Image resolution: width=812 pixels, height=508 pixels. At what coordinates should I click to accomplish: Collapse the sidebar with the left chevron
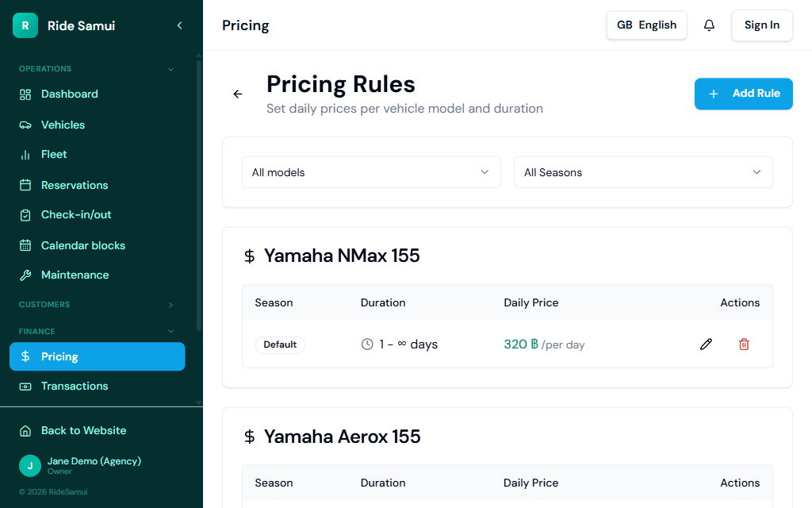(180, 25)
